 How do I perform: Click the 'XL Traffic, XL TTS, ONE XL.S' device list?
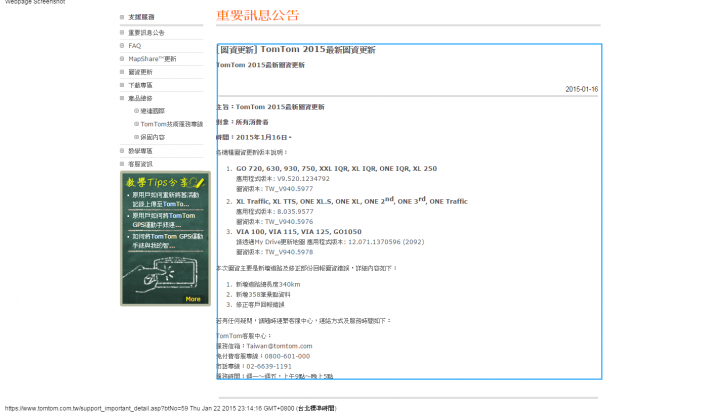(x=352, y=201)
